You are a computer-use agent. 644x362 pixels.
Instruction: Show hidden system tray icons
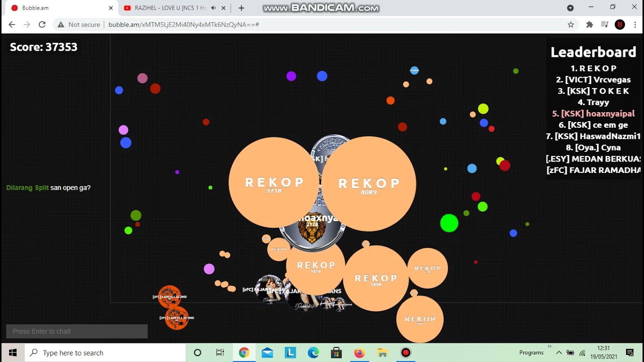[559, 352]
